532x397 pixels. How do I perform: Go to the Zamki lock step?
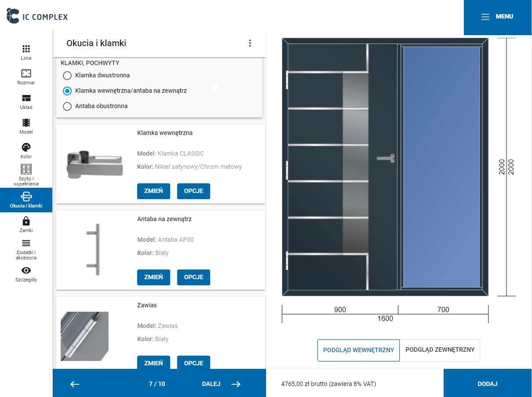tap(26, 224)
